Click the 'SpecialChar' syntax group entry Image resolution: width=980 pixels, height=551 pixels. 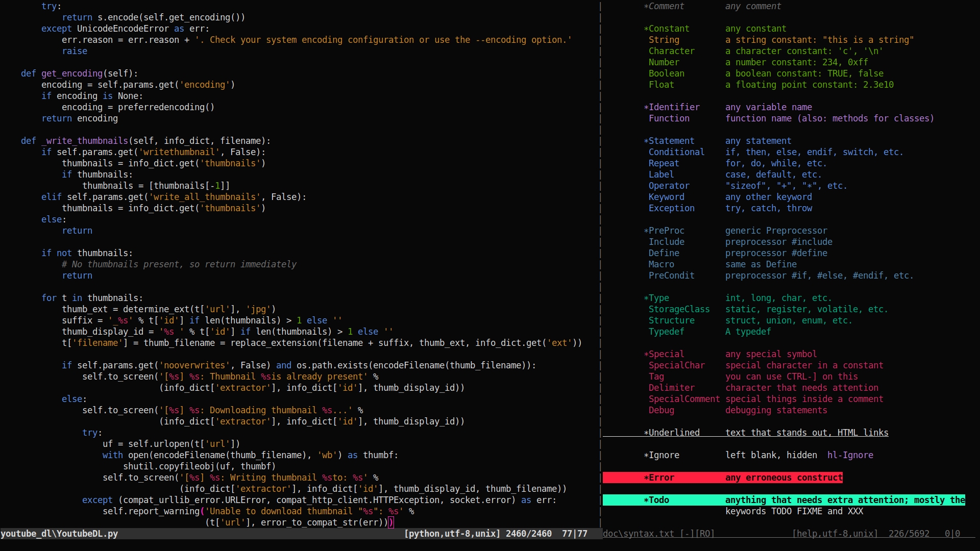pyautogui.click(x=676, y=365)
